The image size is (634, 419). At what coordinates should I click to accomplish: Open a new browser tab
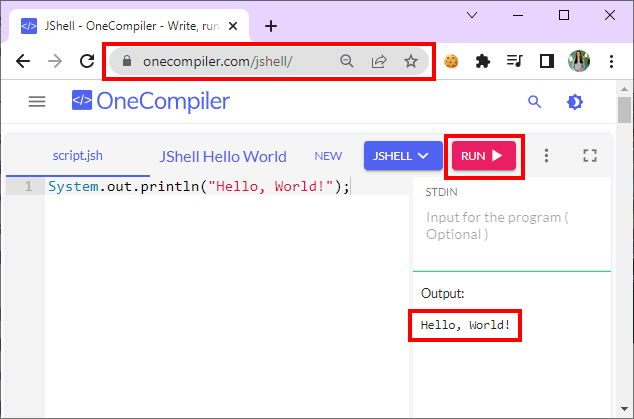(x=270, y=26)
